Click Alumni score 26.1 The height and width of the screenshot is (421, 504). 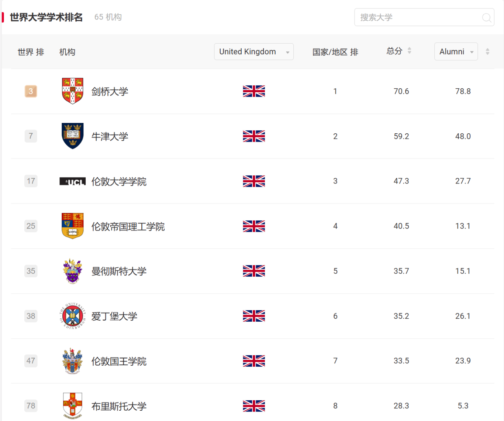point(463,316)
